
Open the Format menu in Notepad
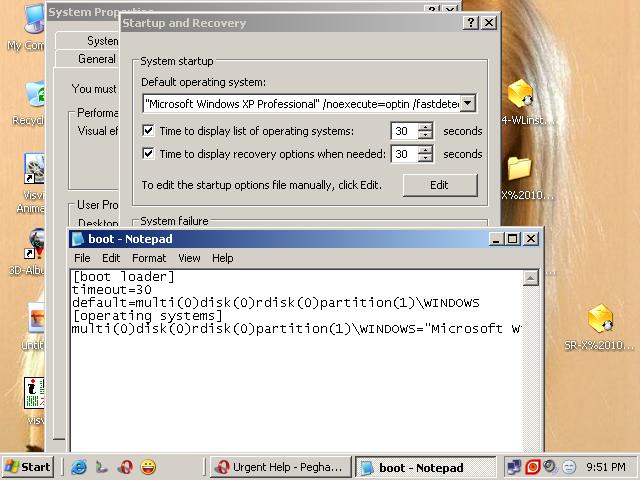149,258
